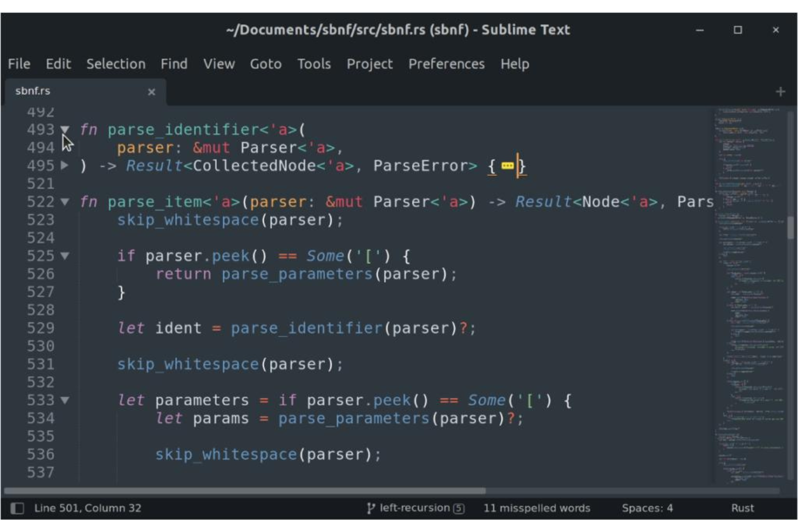Click the cursor arrow area near line 494 gutter

coord(66,144)
